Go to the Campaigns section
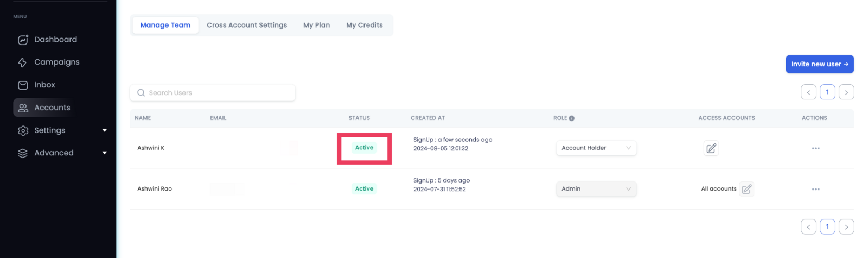Screen dimensions: 868x258 tap(48, 62)
